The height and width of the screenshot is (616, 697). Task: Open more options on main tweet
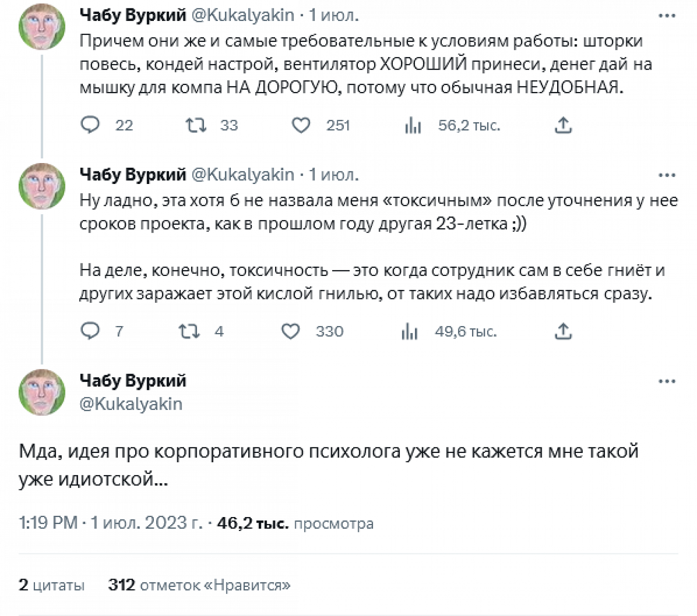[667, 381]
